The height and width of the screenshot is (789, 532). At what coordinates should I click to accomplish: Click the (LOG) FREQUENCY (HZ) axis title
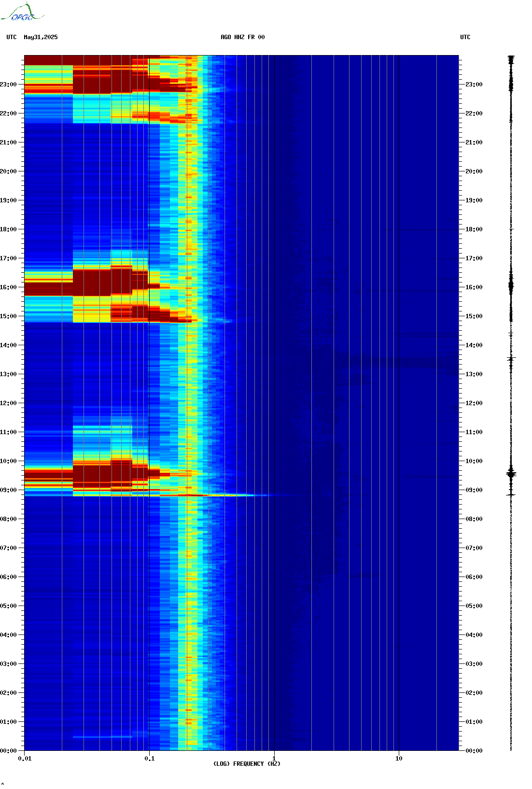[247, 764]
